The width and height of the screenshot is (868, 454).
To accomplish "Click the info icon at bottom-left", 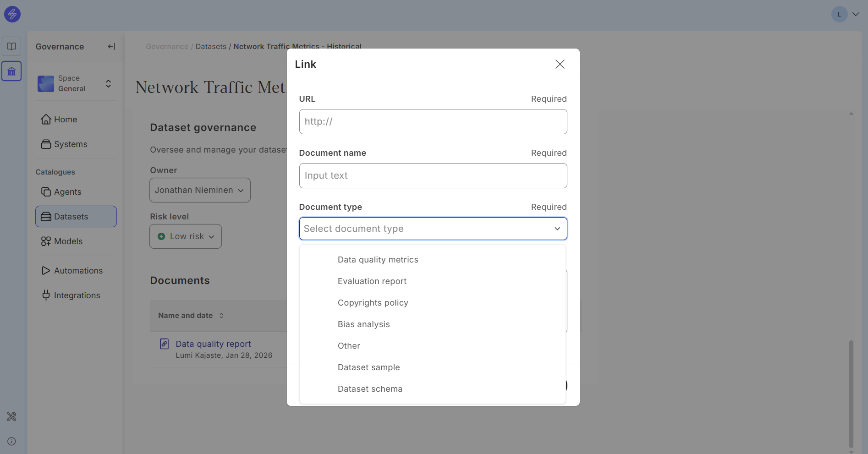I will [11, 441].
